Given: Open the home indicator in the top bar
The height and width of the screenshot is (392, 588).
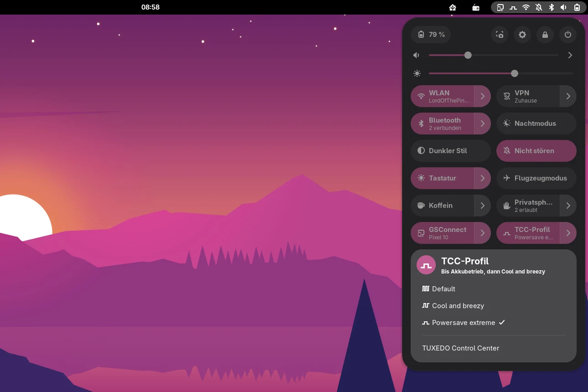Looking at the screenshot, I should [x=453, y=7].
